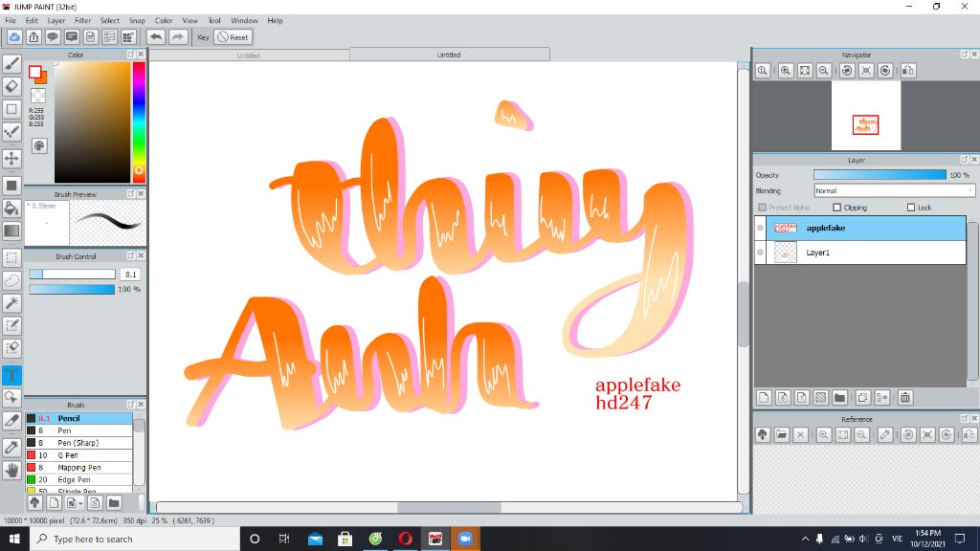This screenshot has height=551, width=980.
Task: Select the Pencil brush
Action: click(x=78, y=419)
